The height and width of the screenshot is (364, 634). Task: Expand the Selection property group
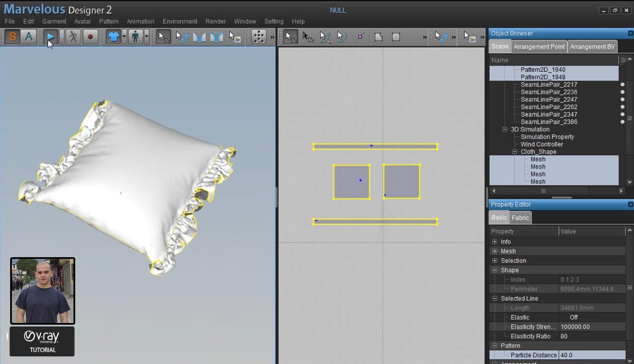click(x=495, y=261)
